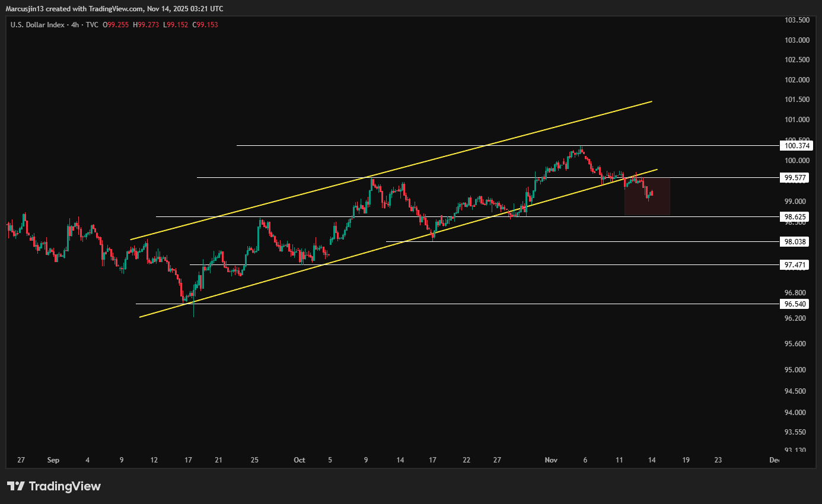The width and height of the screenshot is (822, 504).
Task: Click the low value L99.152
Action: pos(175,24)
